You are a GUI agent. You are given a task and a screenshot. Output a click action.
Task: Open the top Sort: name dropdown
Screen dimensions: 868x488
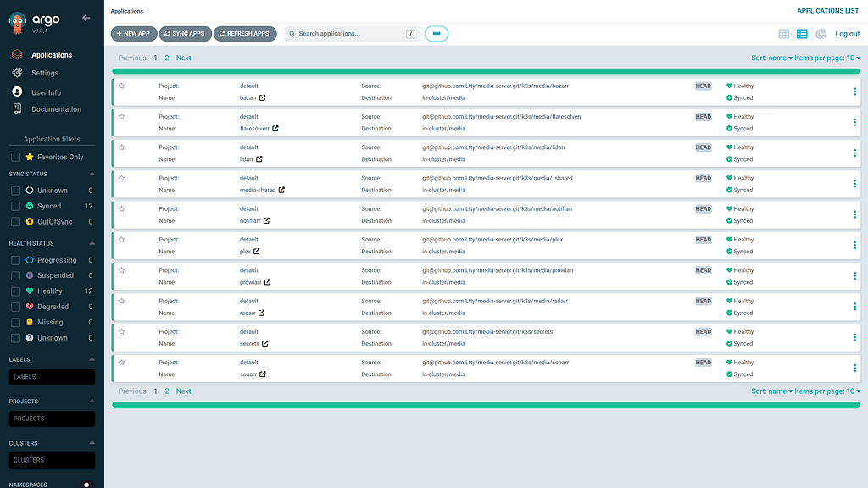pyautogui.click(x=771, y=58)
